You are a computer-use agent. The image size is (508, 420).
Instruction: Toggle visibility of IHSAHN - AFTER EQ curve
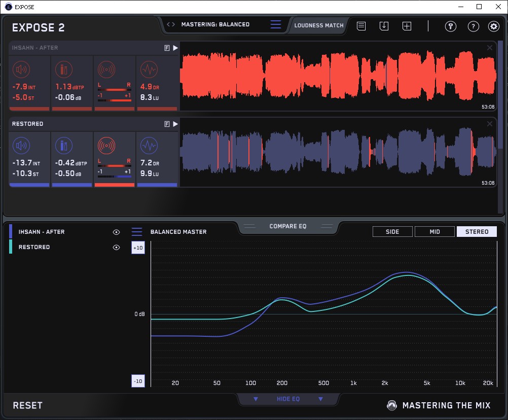coord(117,232)
